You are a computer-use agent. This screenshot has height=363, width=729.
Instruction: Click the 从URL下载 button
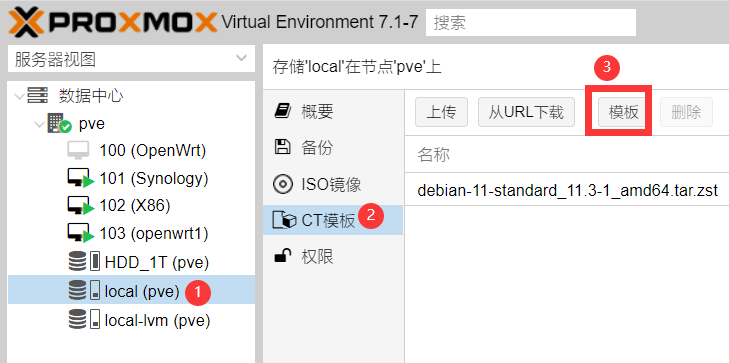(526, 112)
